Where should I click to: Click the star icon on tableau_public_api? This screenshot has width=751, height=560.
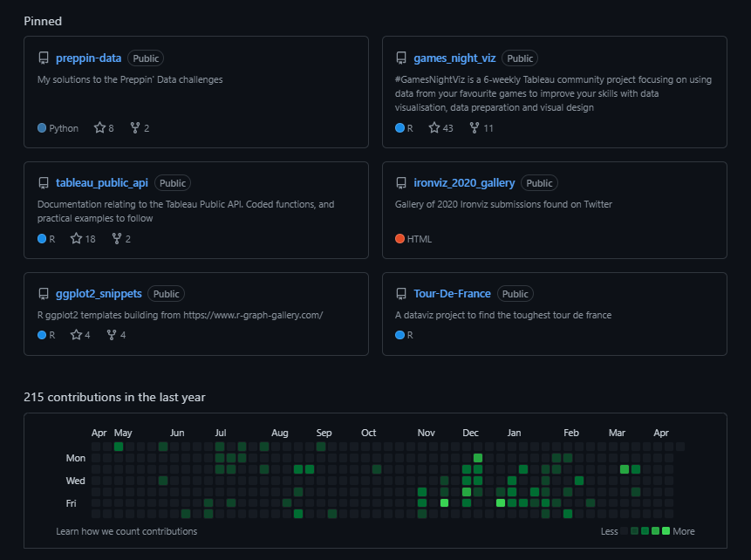(76, 239)
